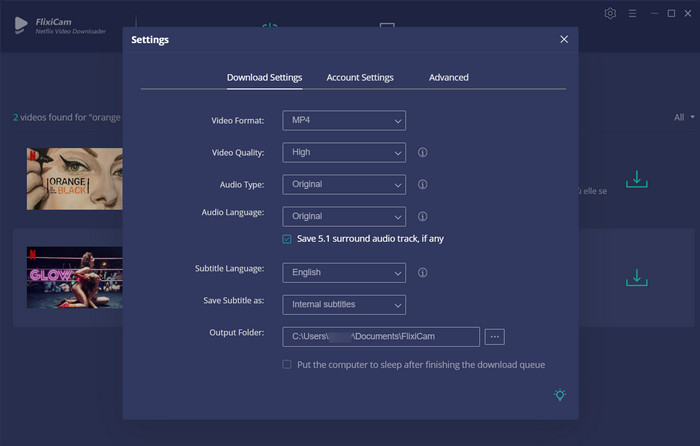Screen dimensions: 700x446
Task: Open the Video Format dropdown
Action: (x=344, y=121)
